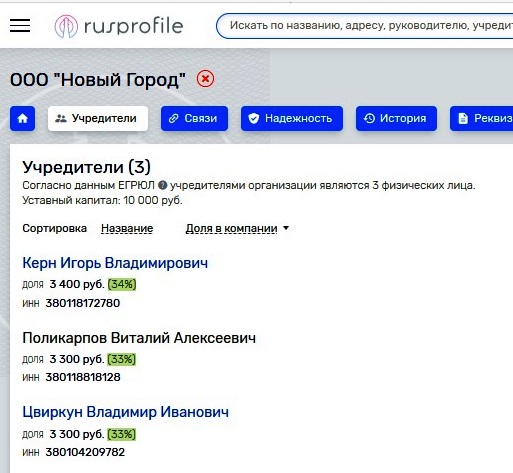Click the ЕГРЮЛ help question icon

pyautogui.click(x=162, y=185)
